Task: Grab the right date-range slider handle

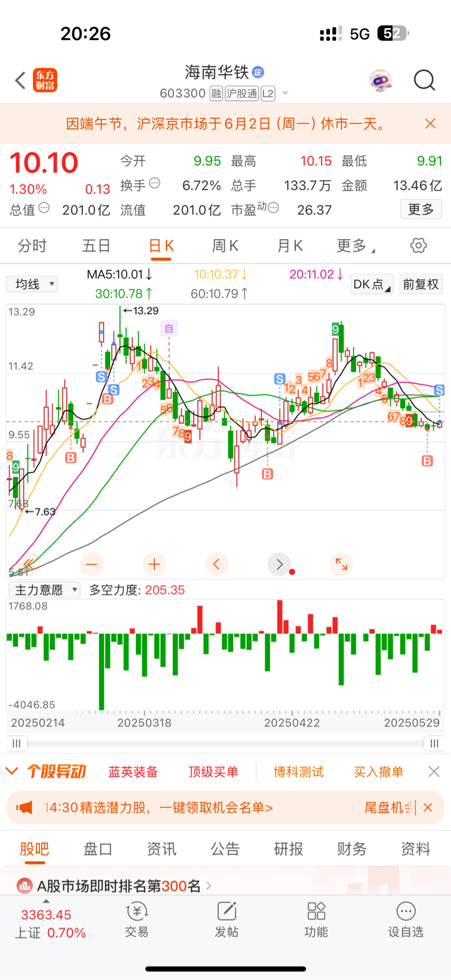Action: coord(434,743)
